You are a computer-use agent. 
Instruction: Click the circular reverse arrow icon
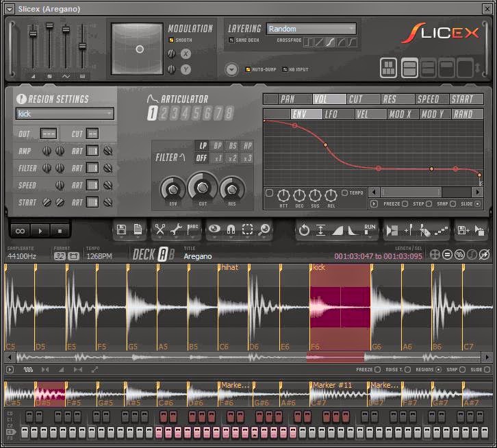[304, 229]
